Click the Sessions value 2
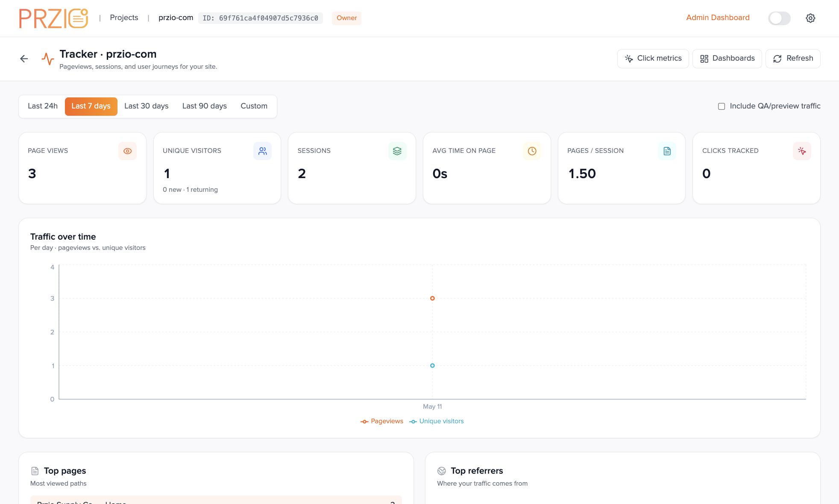Screen dimensions: 839x504 302,174
